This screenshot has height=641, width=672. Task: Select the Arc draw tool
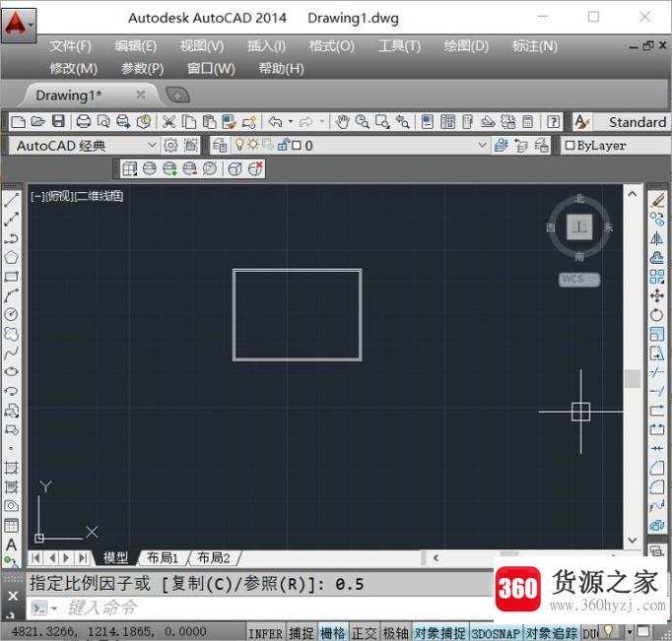click(x=12, y=295)
